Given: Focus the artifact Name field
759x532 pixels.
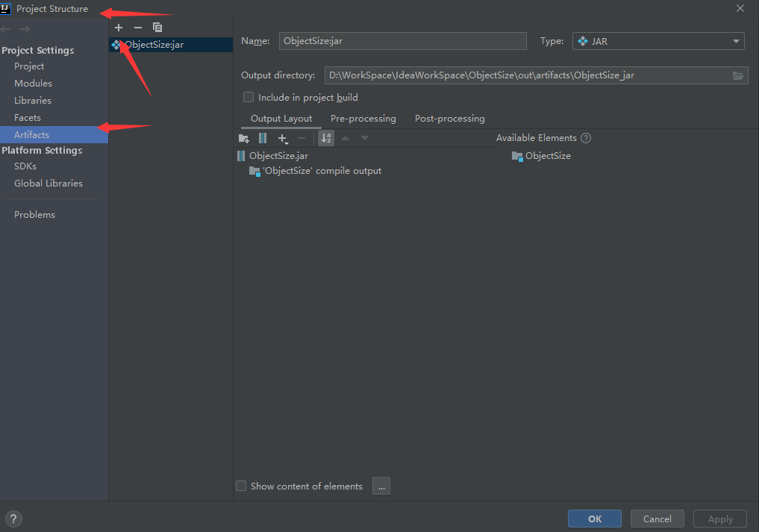Looking at the screenshot, I should coord(403,41).
